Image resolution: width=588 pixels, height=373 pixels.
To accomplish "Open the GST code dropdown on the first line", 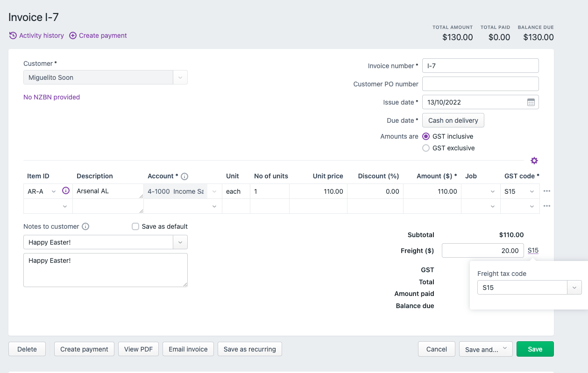I will tap(533, 191).
